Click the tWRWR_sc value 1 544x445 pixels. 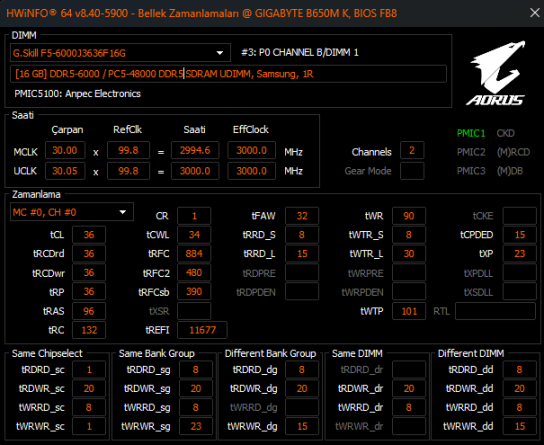pyautogui.click(x=89, y=426)
